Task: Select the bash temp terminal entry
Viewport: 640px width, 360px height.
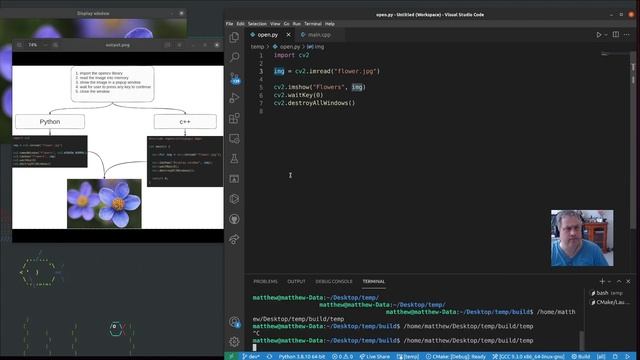Action: point(607,293)
